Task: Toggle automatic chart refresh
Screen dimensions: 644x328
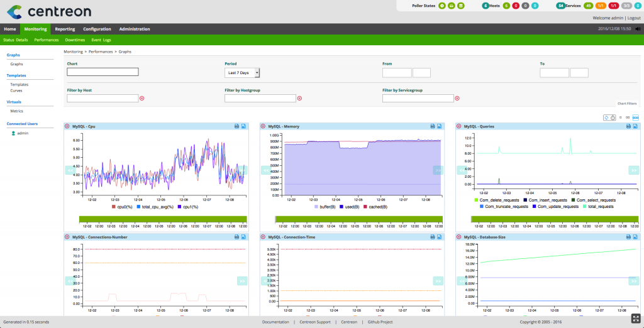Action: point(606,118)
